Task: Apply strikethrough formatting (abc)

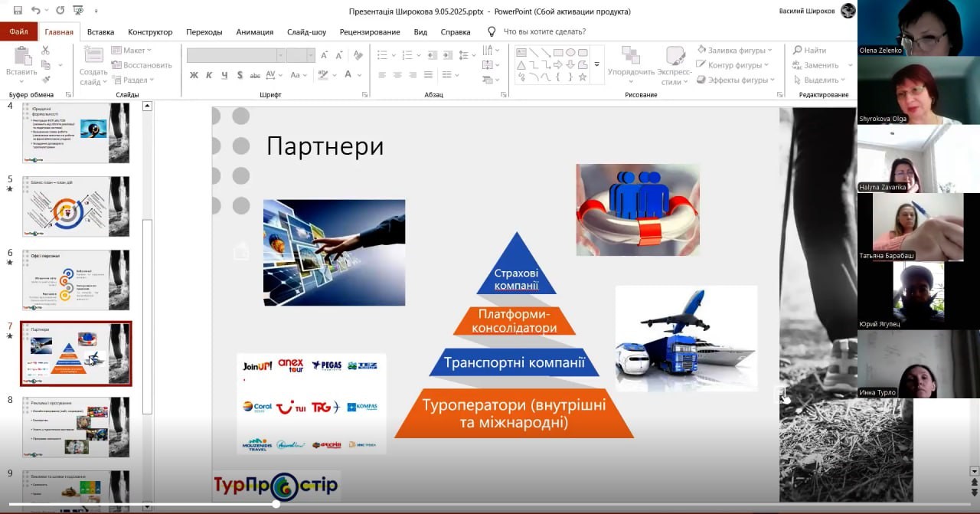Action: 256,75
